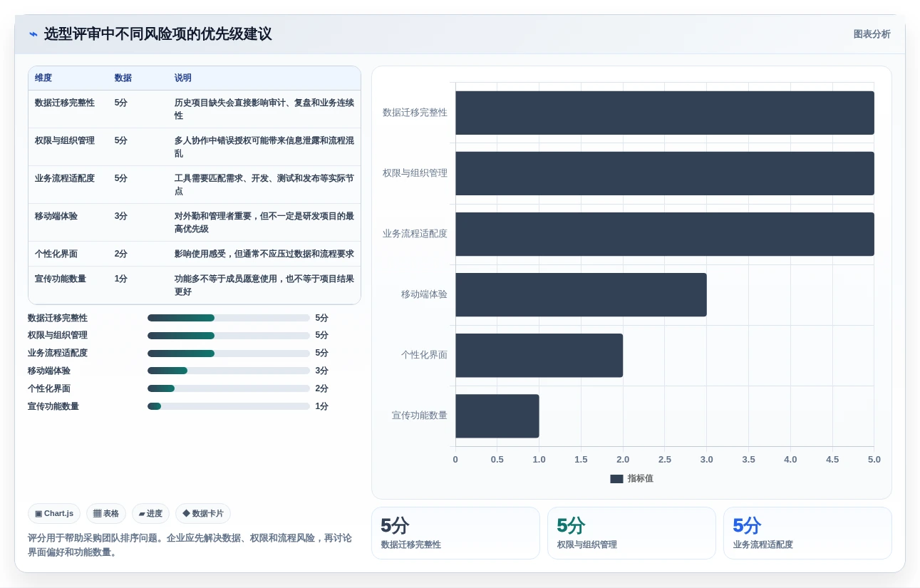
Task: Click the 1分 value beside 宣传功能数量 progress
Action: [x=322, y=406]
